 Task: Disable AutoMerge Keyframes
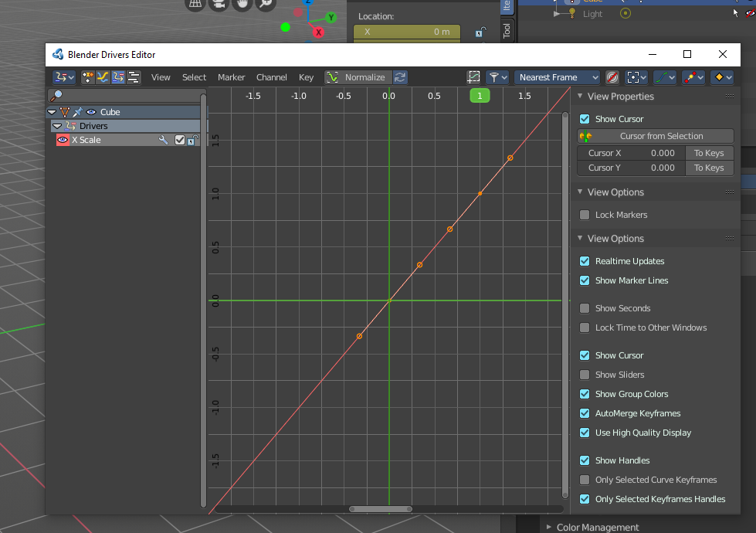tap(585, 413)
